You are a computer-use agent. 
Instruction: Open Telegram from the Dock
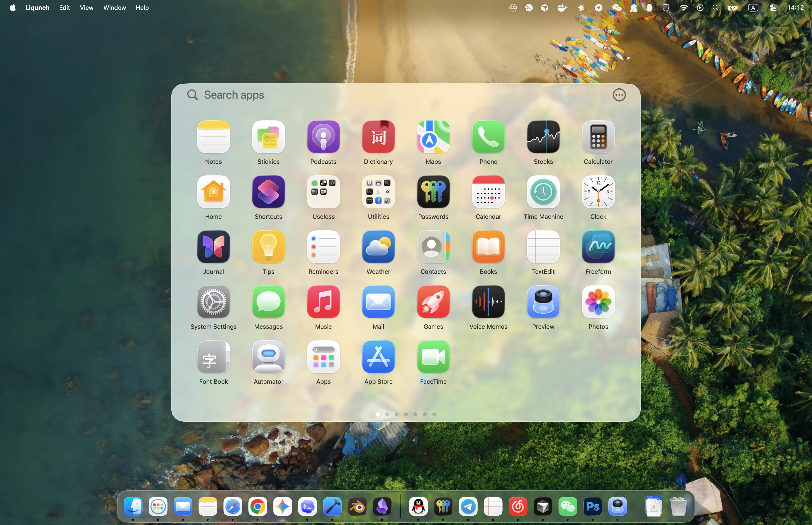[468, 506]
